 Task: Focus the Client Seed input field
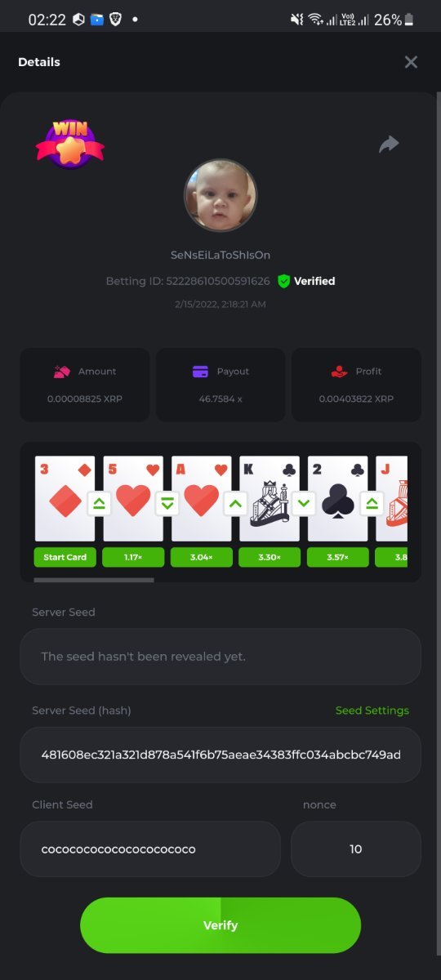[x=150, y=849]
